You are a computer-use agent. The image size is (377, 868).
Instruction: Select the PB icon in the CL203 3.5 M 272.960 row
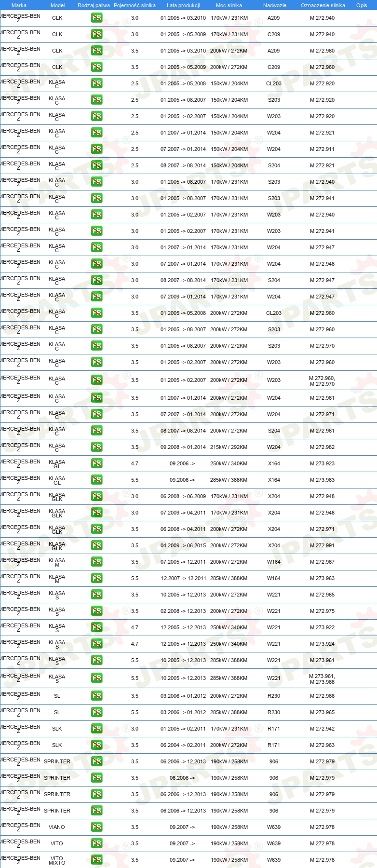pos(96,313)
